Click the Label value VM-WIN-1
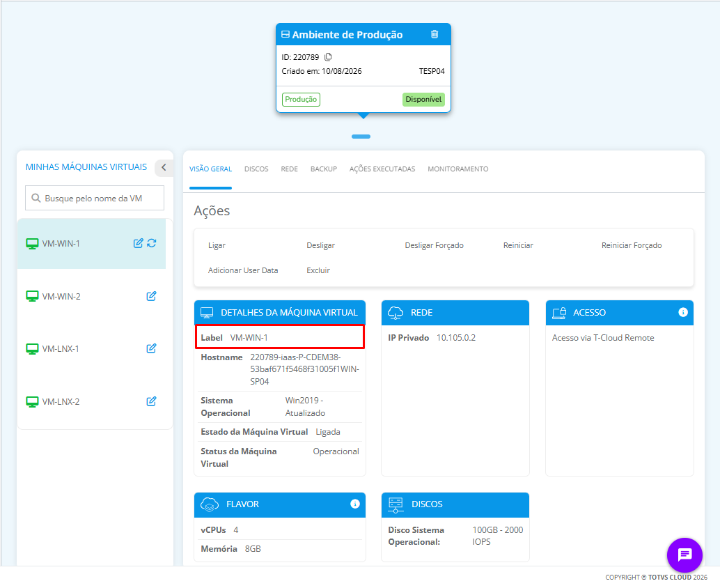The height and width of the screenshot is (588, 720). click(249, 338)
